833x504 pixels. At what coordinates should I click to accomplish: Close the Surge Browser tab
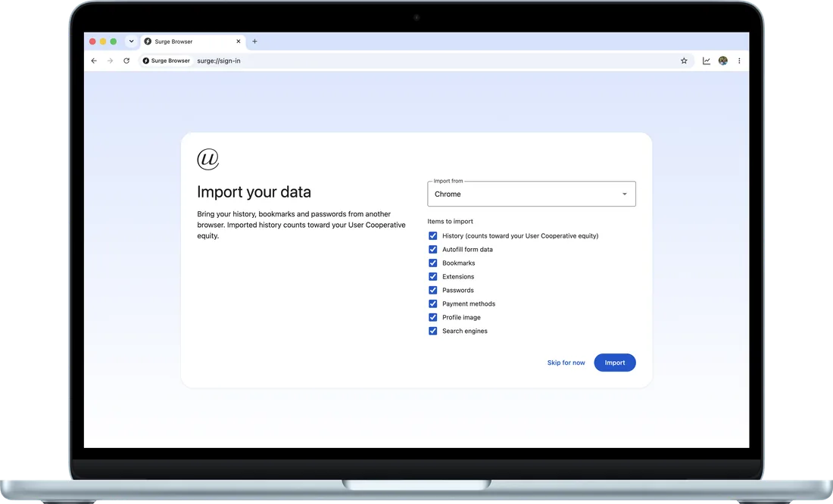pos(238,42)
